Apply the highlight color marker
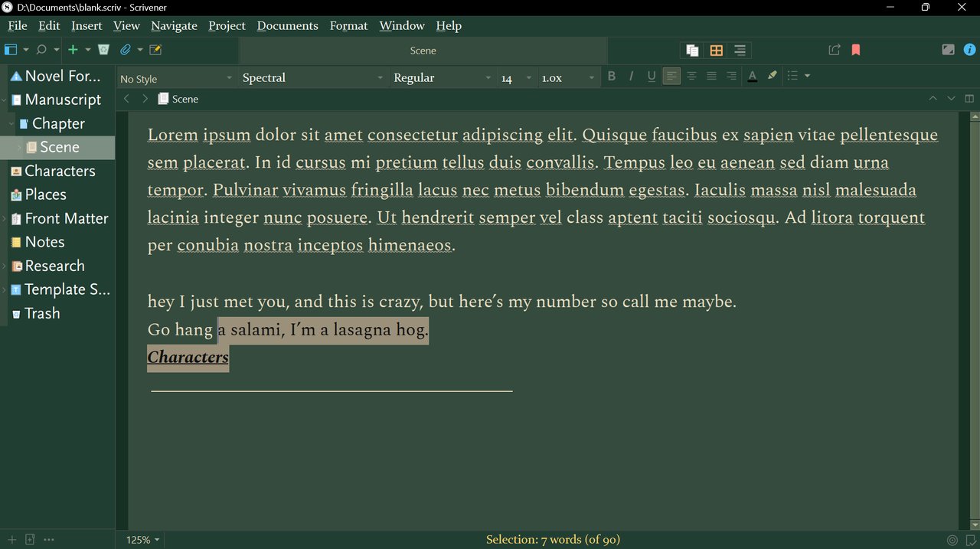Screen dimensions: 980x549 tap(772, 76)
